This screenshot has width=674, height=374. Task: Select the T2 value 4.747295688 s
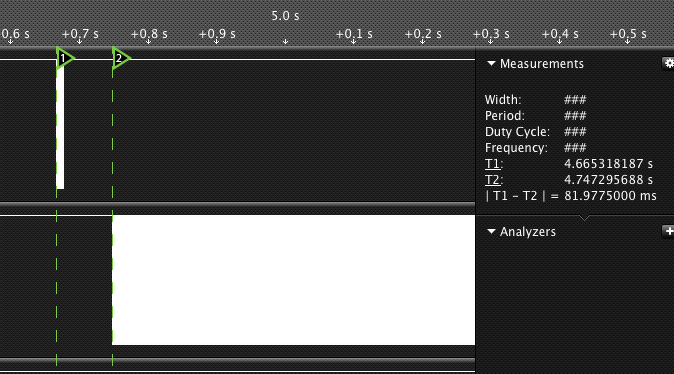tap(608, 180)
